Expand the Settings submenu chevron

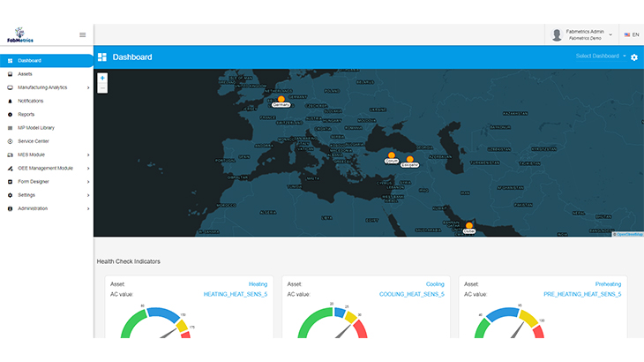88,195
